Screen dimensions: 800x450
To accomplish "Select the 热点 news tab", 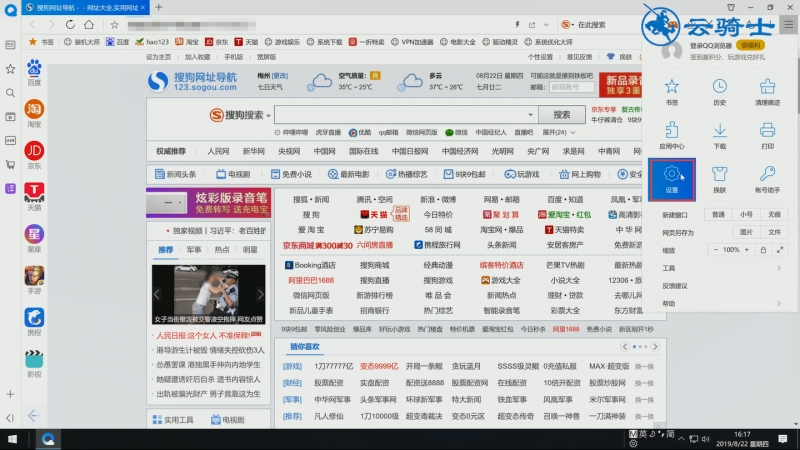I will click(x=222, y=249).
